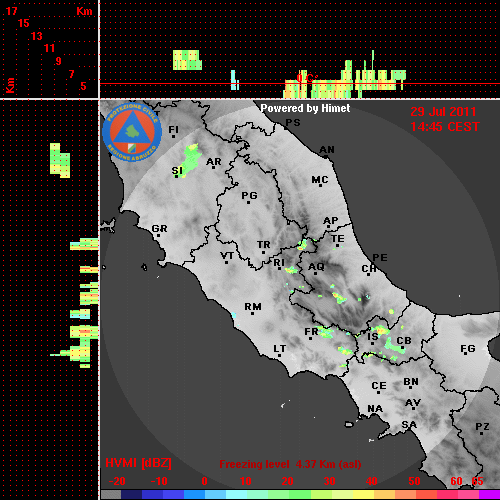Click the '11' km height label
Screen dimensions: 500x500
[x=49, y=48]
